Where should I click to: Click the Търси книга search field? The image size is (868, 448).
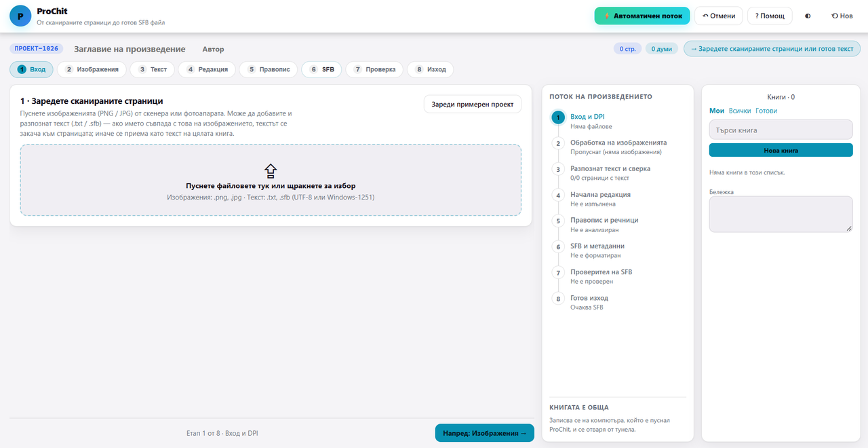781,130
